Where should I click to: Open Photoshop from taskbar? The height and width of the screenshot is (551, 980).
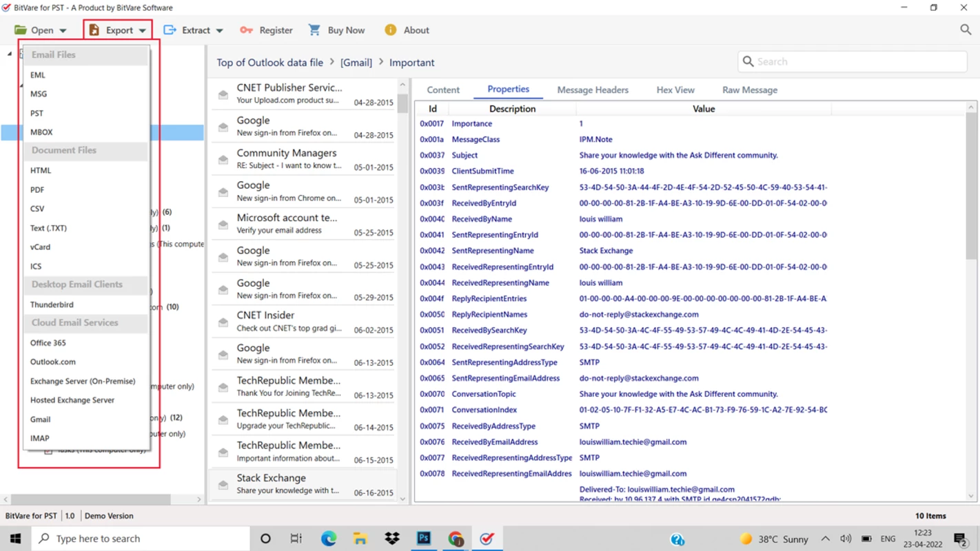pos(424,539)
